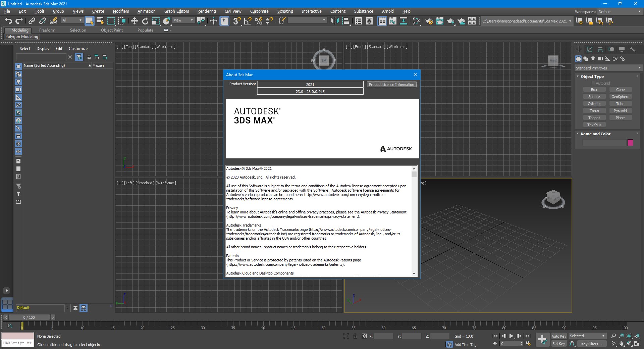644x349 pixels.
Task: Select the Cameras category icon
Action: click(x=600, y=59)
